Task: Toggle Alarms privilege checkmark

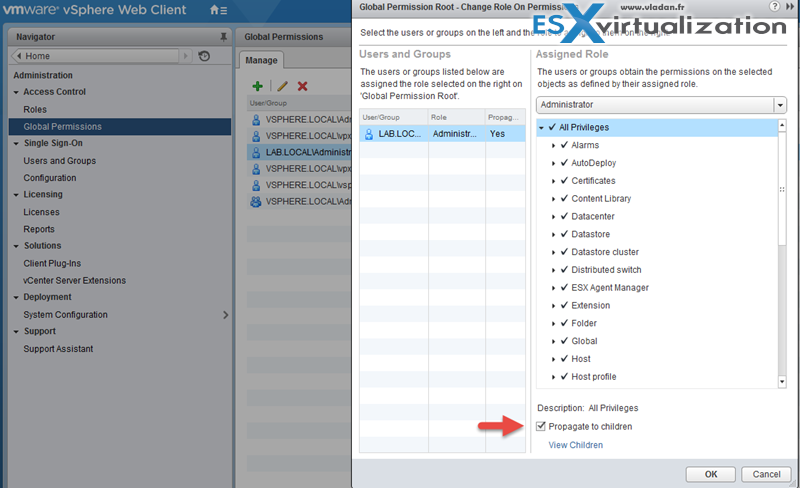Action: (x=564, y=145)
